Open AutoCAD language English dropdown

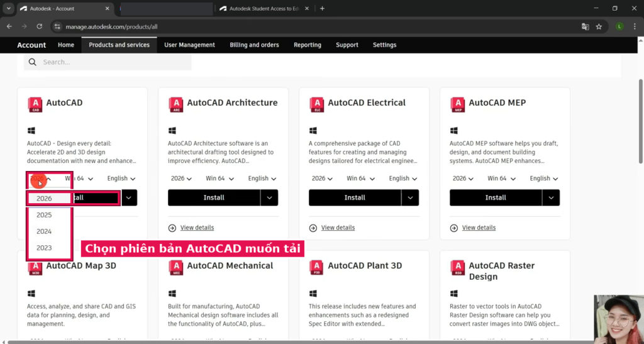click(121, 179)
